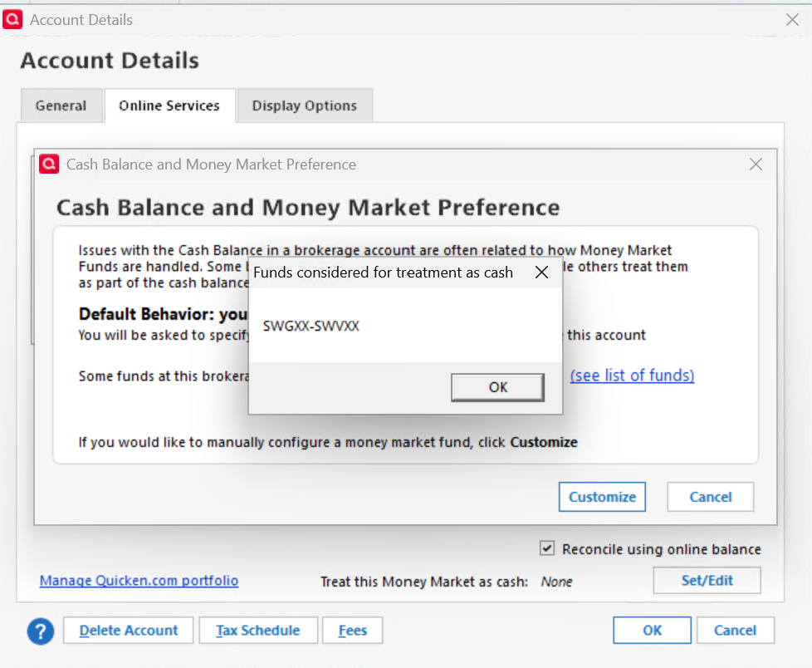Select the Online Services tab

[x=169, y=106]
